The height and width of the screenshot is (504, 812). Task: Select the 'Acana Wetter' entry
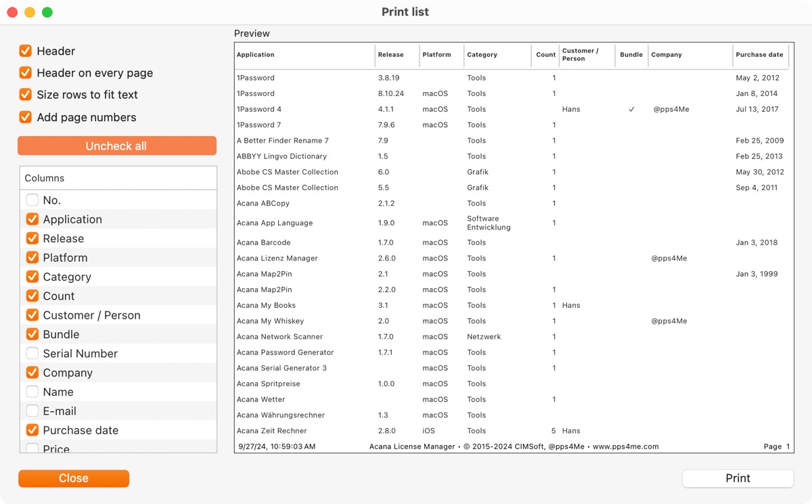pyautogui.click(x=261, y=399)
